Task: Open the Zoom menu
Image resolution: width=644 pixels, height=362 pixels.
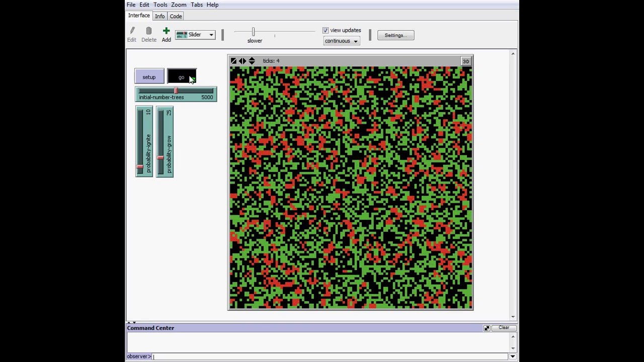Action: click(x=179, y=5)
